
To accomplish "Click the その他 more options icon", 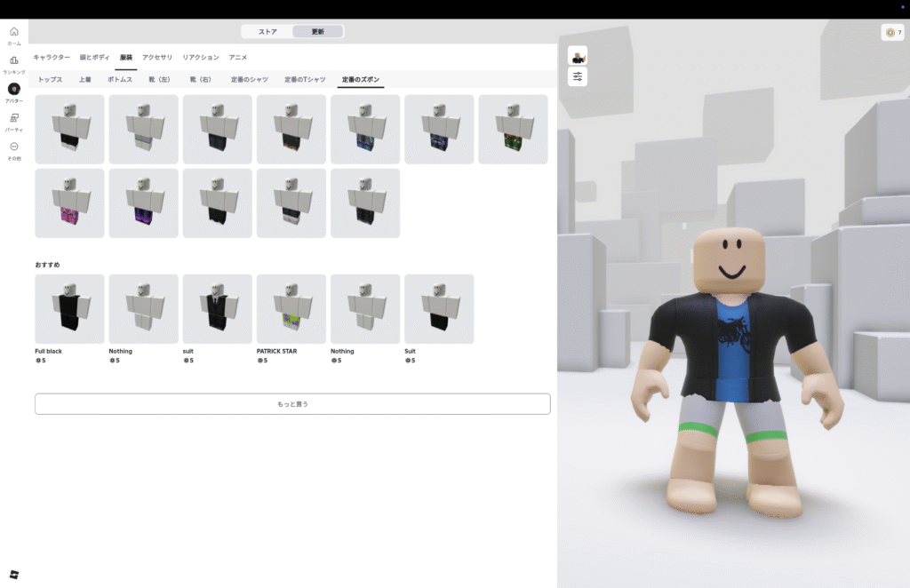I will click(x=13, y=147).
